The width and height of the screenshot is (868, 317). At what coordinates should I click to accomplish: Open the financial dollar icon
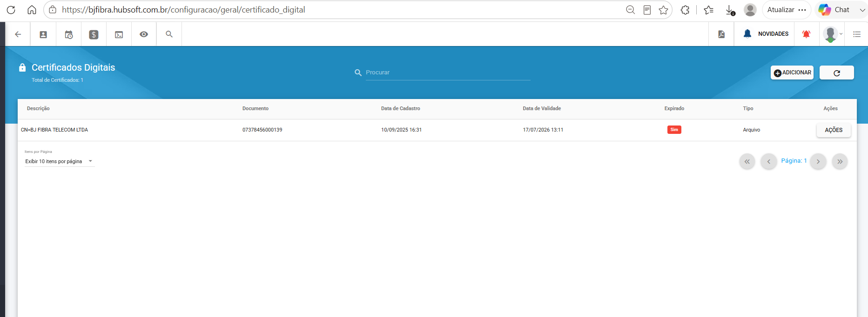coord(94,34)
